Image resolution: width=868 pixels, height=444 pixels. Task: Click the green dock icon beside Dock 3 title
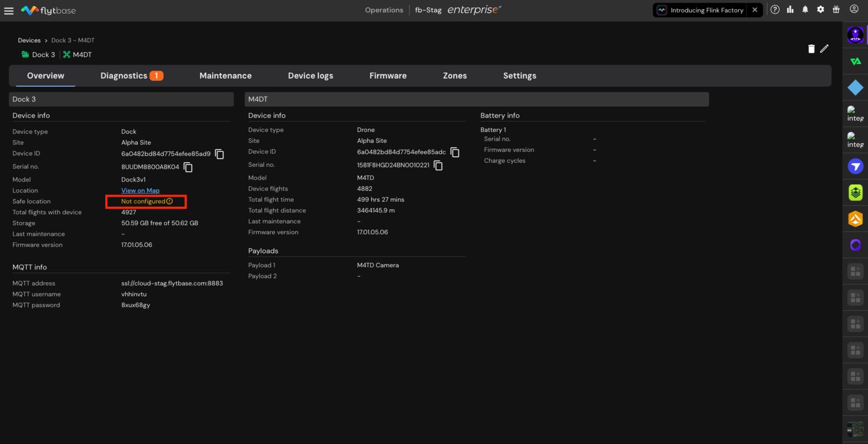point(25,54)
